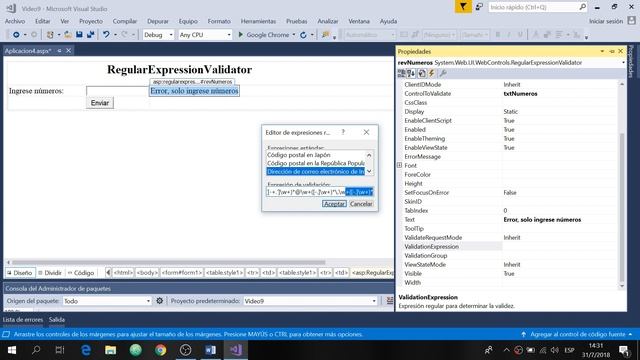This screenshot has height=360, width=640.
Task: Click the Enviar button on the form
Action: [100, 103]
